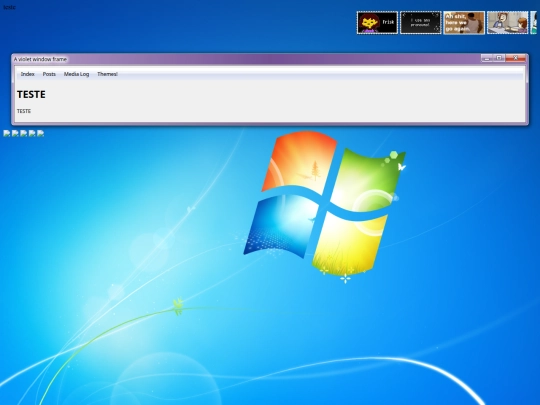Open the Media Log page
The width and height of the screenshot is (540, 405).
click(x=76, y=74)
